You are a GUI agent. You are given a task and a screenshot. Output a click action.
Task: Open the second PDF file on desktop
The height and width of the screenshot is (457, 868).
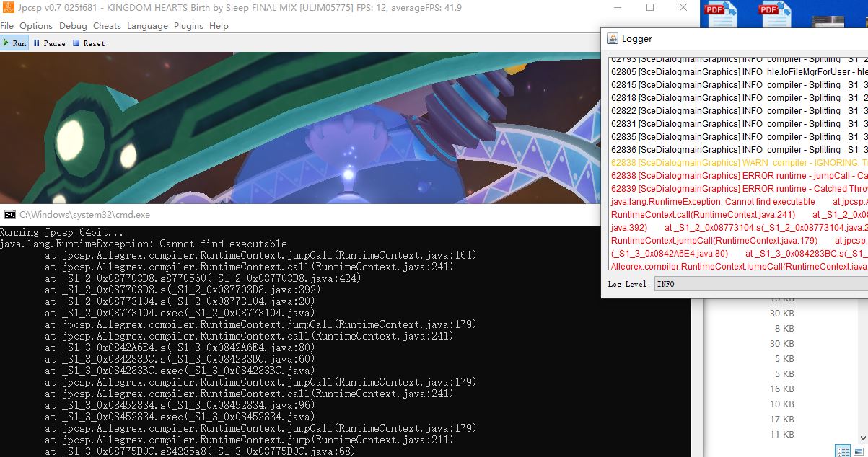[774, 13]
